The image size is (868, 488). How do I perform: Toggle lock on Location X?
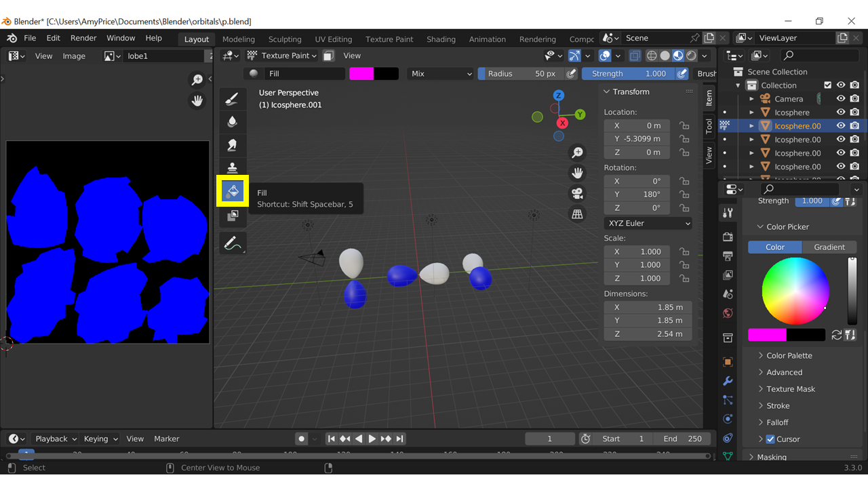pos(684,125)
